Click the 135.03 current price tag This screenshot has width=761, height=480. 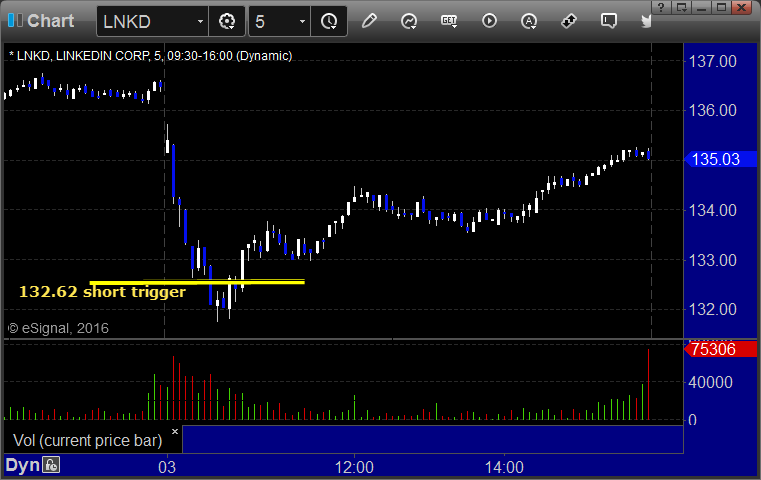point(721,159)
